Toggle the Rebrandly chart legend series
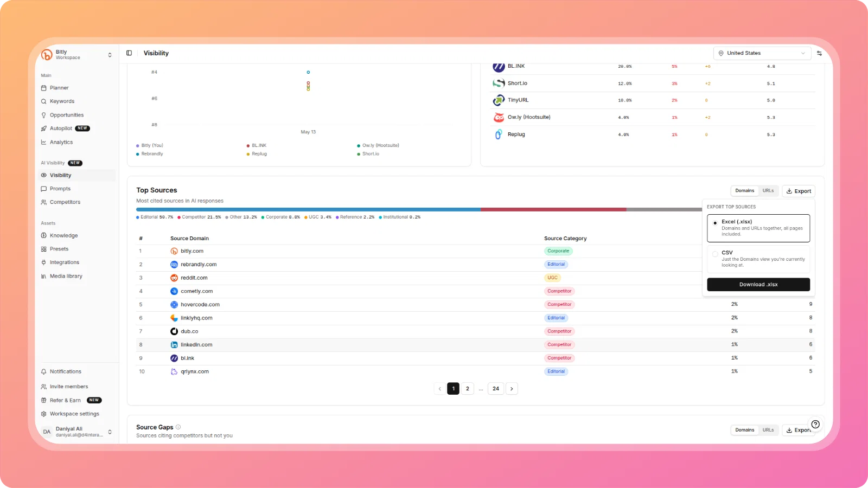868x488 pixels. [x=150, y=154]
